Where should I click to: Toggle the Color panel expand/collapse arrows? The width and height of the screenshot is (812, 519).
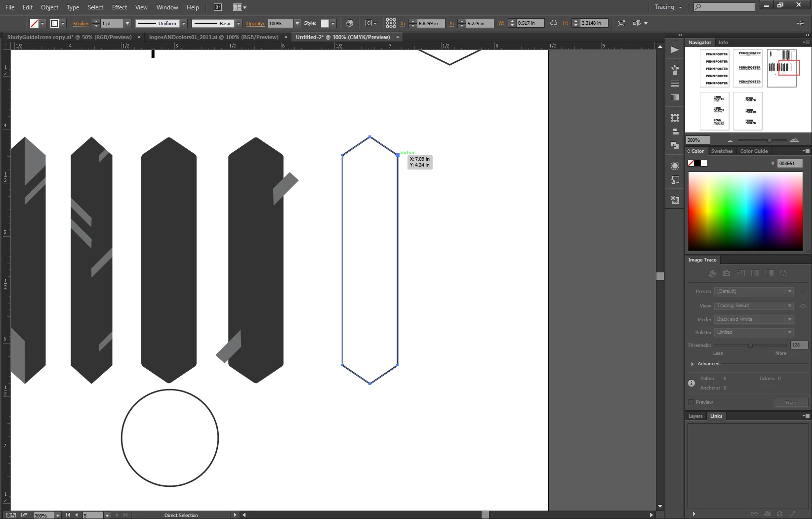tap(689, 151)
